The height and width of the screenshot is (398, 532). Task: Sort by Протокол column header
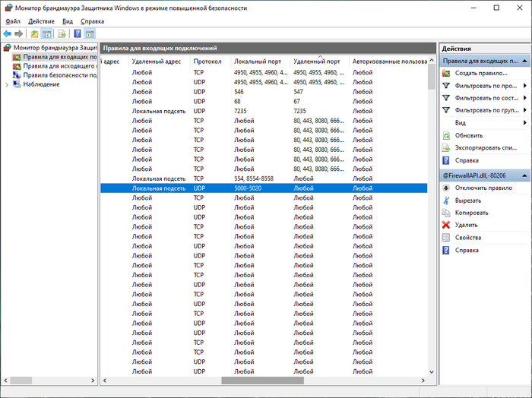[x=211, y=62]
